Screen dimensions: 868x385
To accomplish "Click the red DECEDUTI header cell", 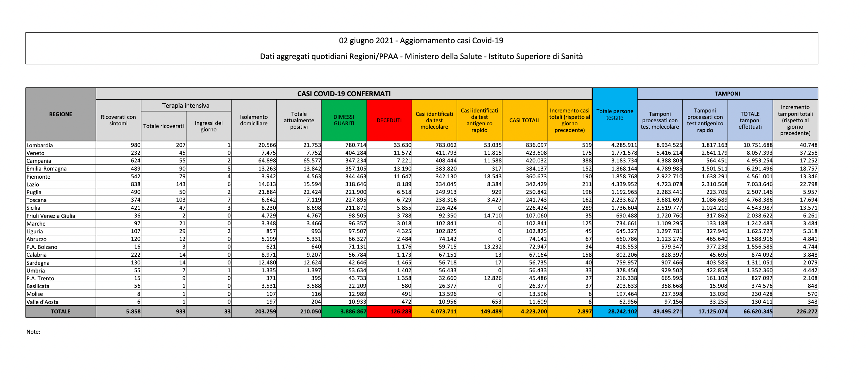I will point(389,120).
